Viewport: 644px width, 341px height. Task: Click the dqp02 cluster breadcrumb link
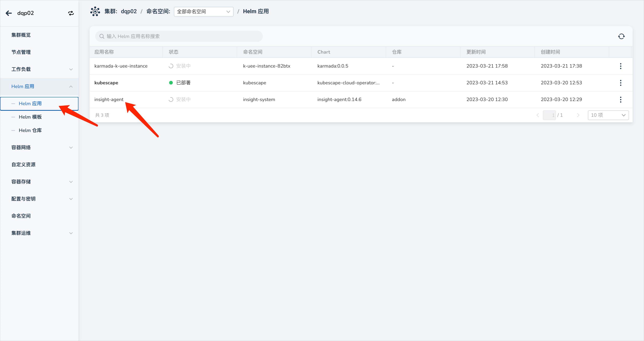[129, 12]
